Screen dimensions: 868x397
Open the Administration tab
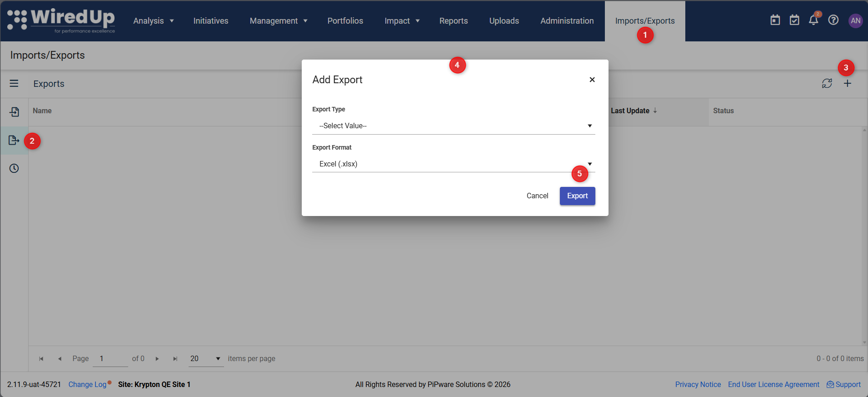point(567,21)
